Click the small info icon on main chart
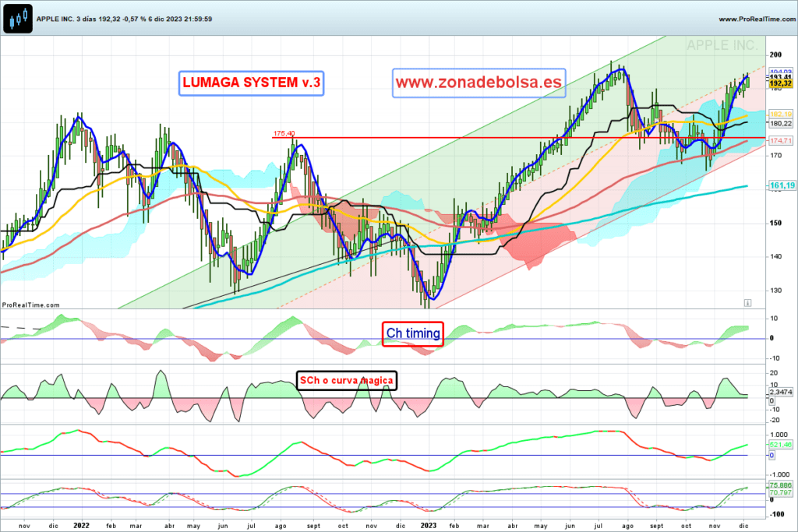This screenshot has height=532, width=798. coord(747,303)
